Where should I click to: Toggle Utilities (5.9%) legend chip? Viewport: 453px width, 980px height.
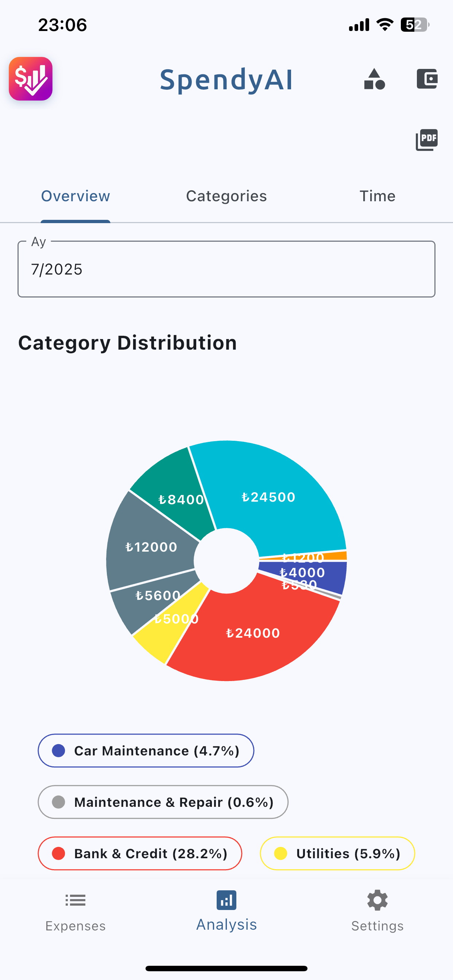tap(337, 853)
